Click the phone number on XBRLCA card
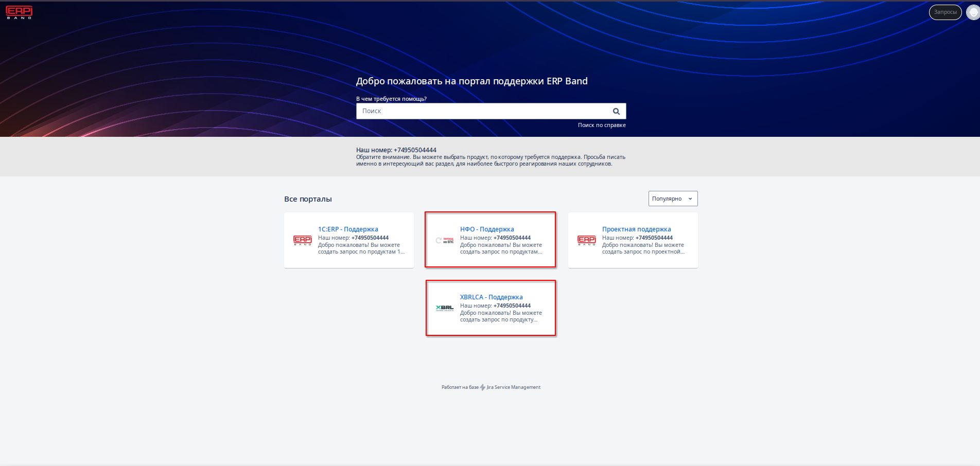 pos(512,306)
